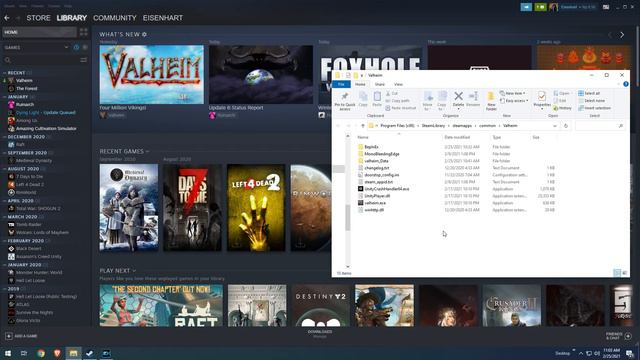The height and width of the screenshot is (360, 640).
Task: Click the HOME button in Steam library
Action: pos(39,32)
